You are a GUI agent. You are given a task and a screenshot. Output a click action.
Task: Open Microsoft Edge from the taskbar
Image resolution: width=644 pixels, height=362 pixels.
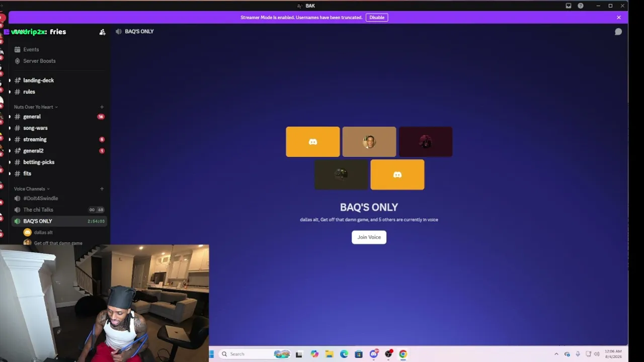pos(344,354)
